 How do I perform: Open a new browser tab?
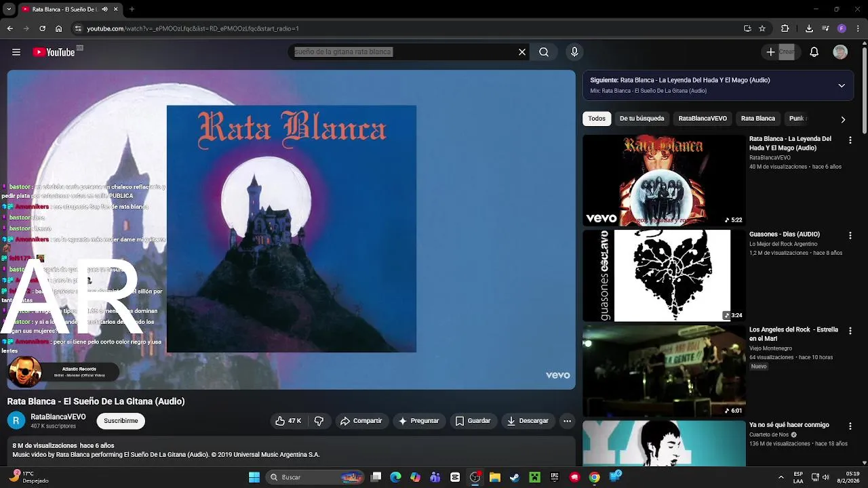(132, 9)
